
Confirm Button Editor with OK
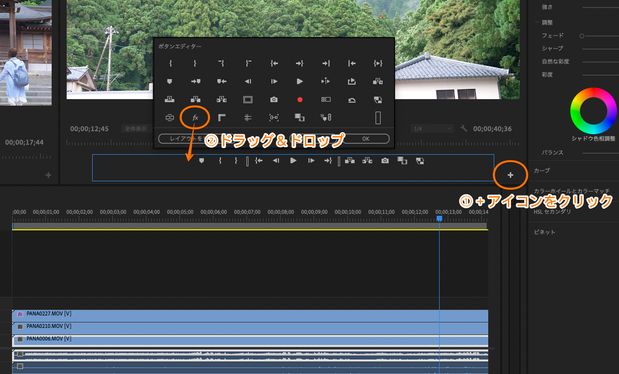(366, 139)
